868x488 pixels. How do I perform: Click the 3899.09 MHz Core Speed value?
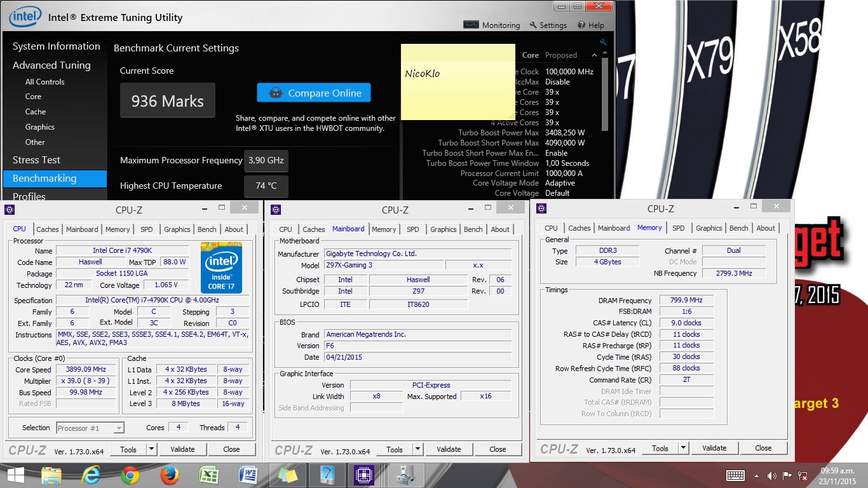(86, 369)
